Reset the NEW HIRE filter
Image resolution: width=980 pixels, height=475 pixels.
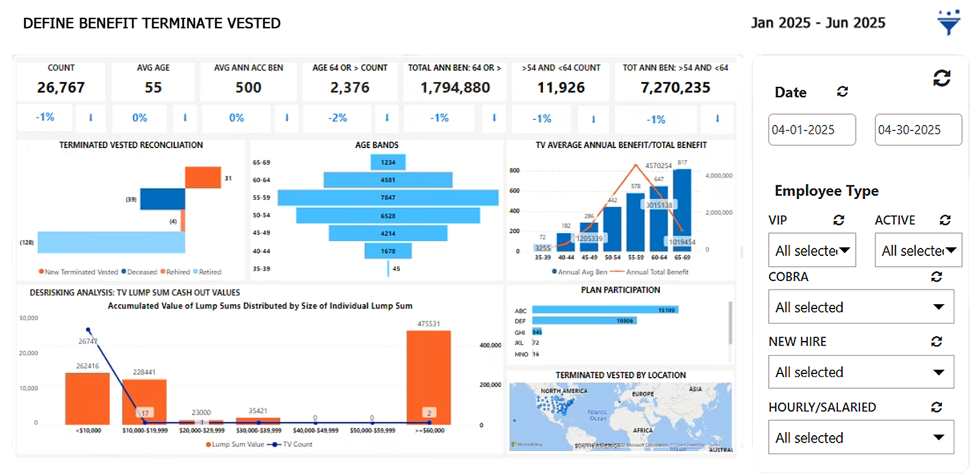pyautogui.click(x=937, y=342)
